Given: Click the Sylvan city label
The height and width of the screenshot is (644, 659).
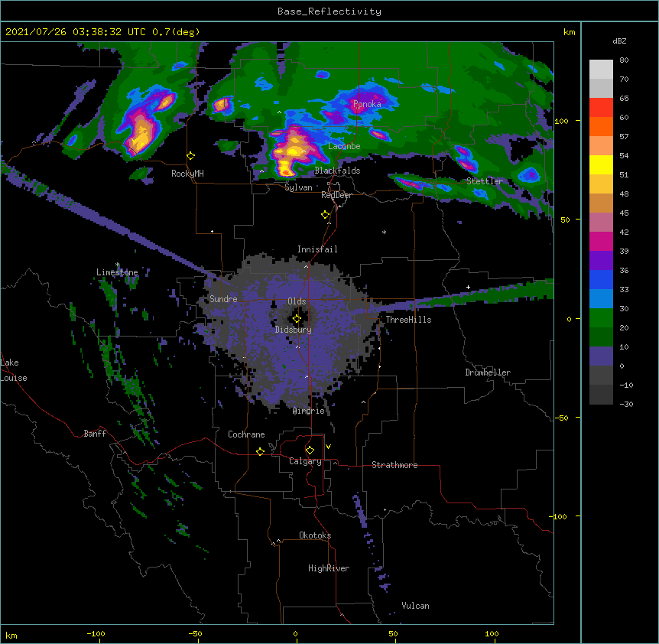Looking at the screenshot, I should [x=298, y=187].
